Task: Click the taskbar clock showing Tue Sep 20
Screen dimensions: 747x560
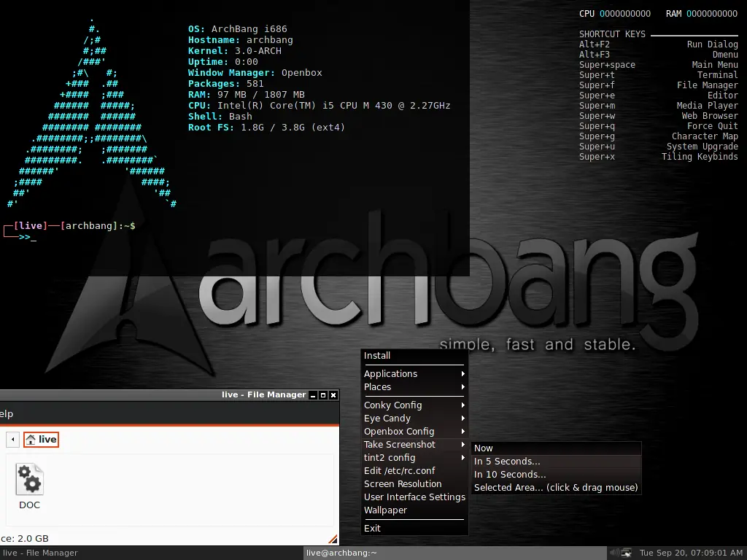Action: (x=691, y=553)
